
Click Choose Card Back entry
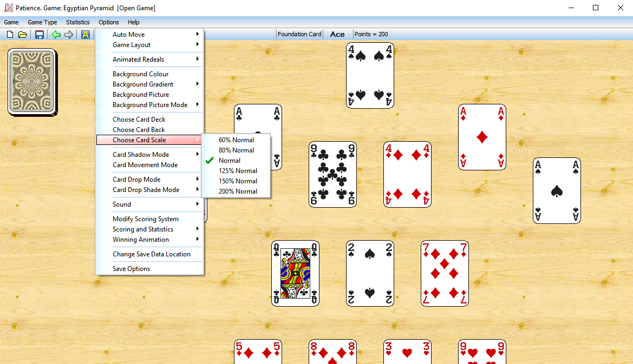click(x=149, y=129)
